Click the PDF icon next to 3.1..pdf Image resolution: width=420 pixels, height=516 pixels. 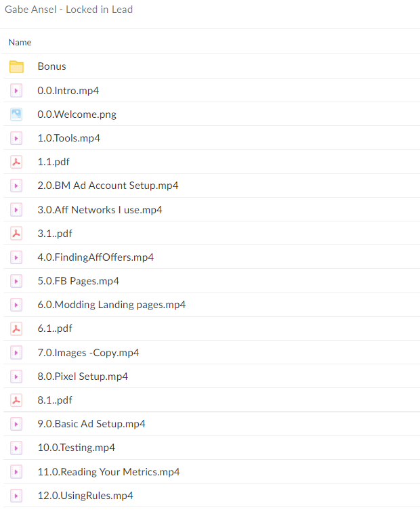click(16, 234)
